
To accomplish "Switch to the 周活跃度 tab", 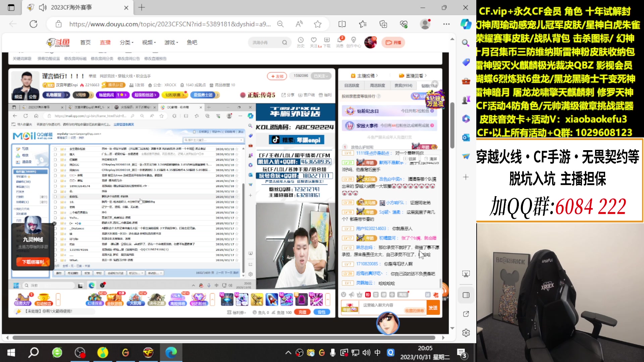I will click(377, 86).
